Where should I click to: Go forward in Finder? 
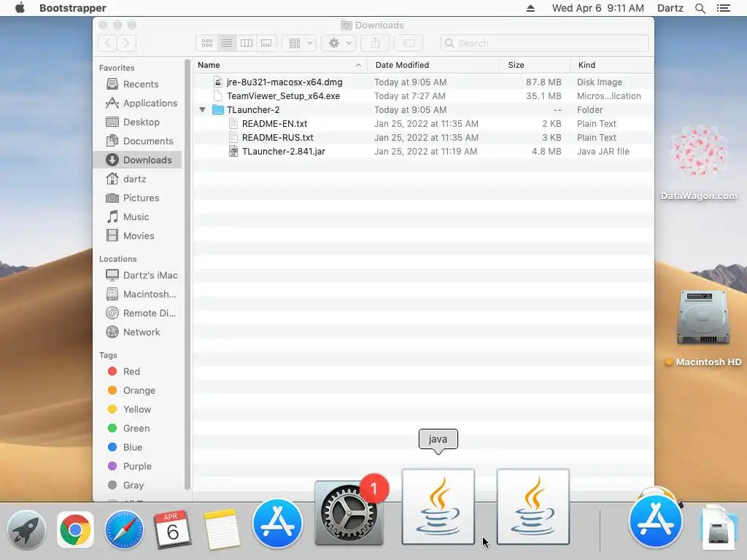click(126, 43)
